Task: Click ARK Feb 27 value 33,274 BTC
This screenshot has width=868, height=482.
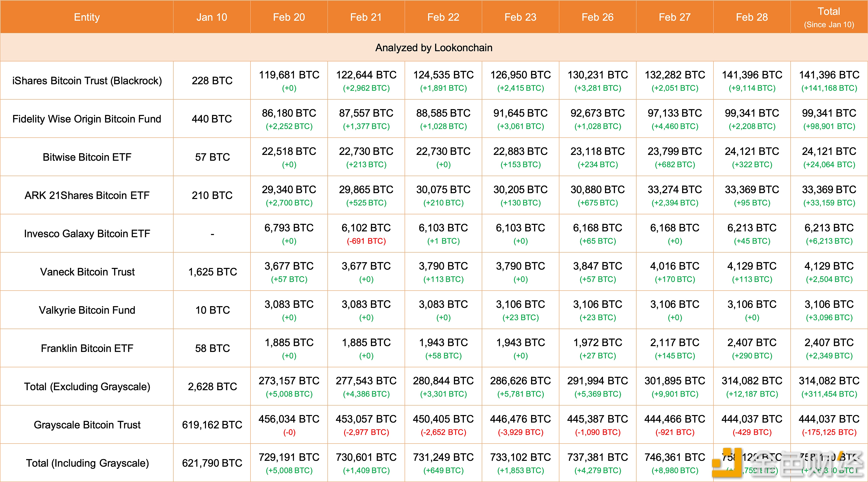Action: click(x=675, y=190)
